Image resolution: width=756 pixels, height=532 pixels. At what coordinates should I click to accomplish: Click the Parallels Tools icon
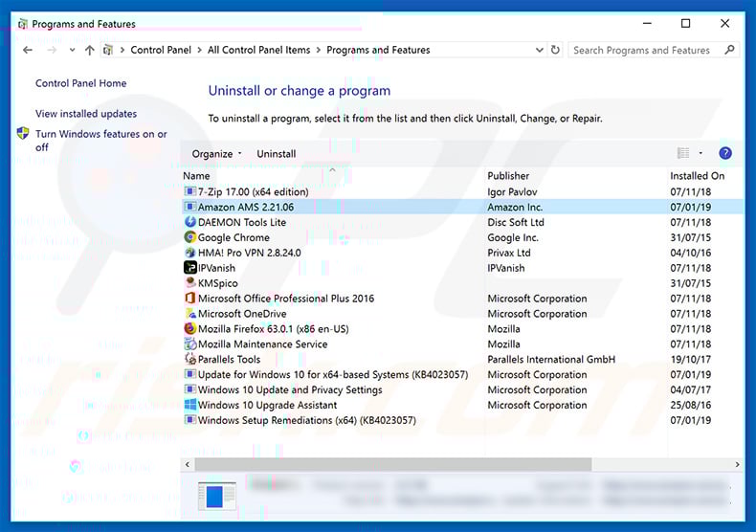click(x=190, y=359)
